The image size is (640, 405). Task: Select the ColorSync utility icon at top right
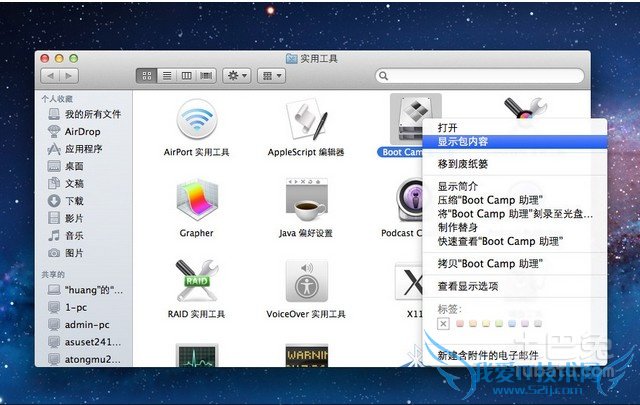pyautogui.click(x=525, y=108)
